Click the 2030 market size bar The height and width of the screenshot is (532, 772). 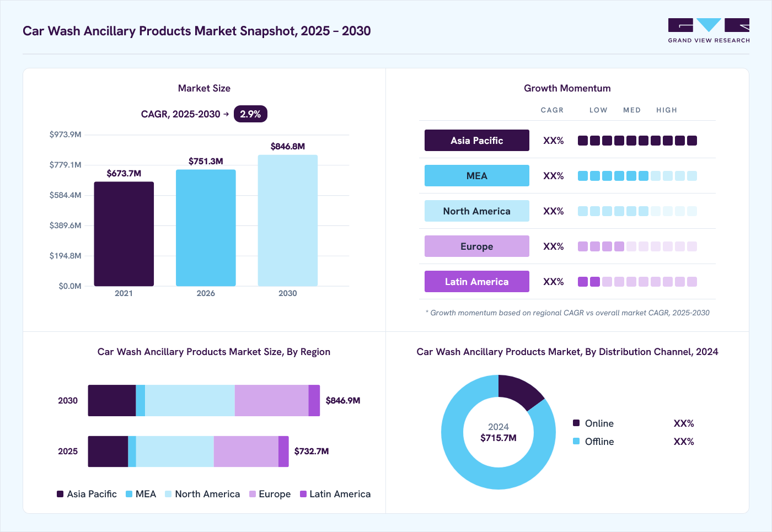pyautogui.click(x=288, y=221)
